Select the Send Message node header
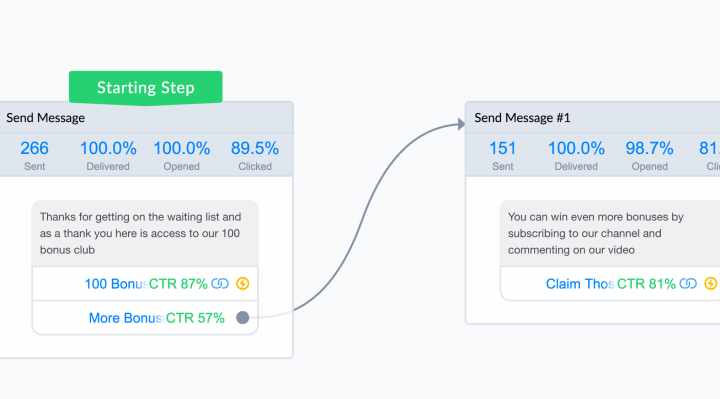 tap(146, 118)
